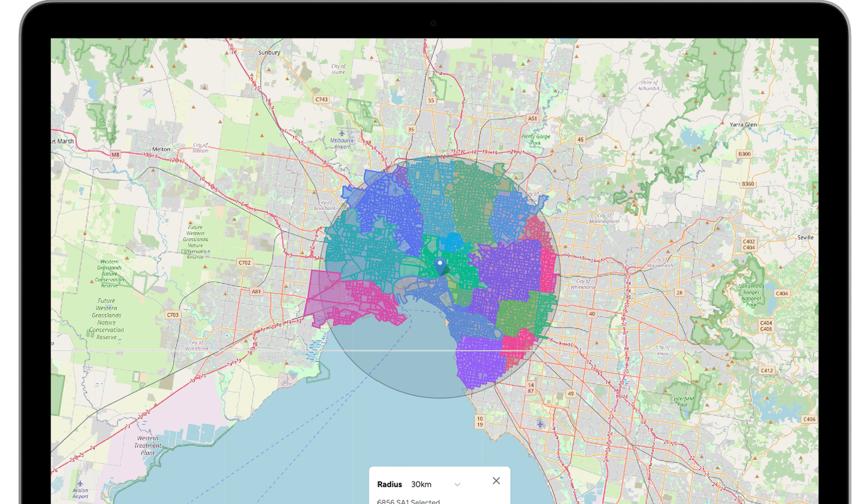Click the Western Treatment Plant label
The height and width of the screenshot is (504, 867).
click(148, 445)
